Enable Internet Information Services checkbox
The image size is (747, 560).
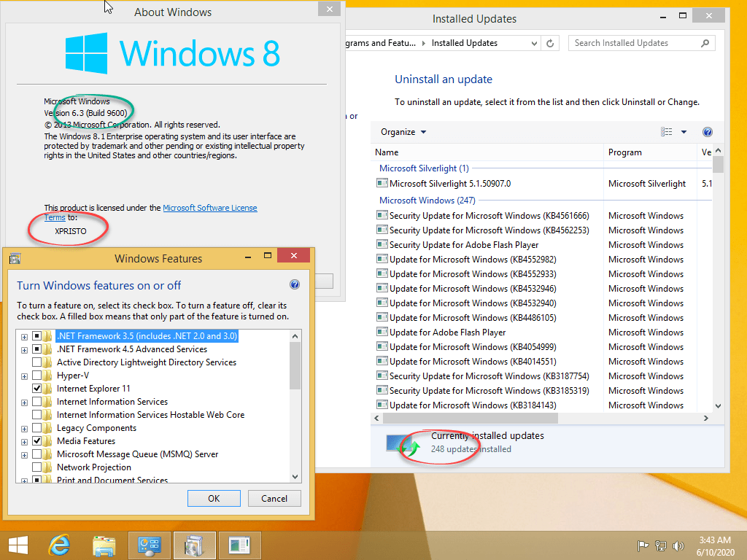coord(36,402)
